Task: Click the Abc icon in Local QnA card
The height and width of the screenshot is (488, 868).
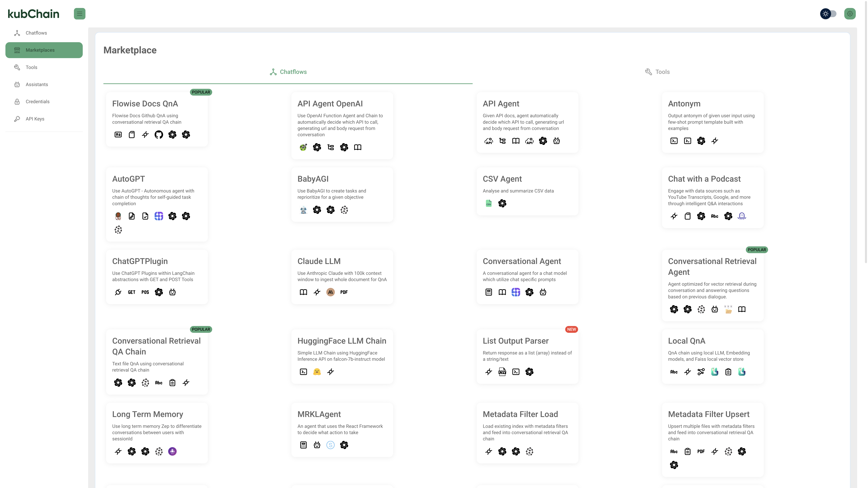Action: (674, 372)
